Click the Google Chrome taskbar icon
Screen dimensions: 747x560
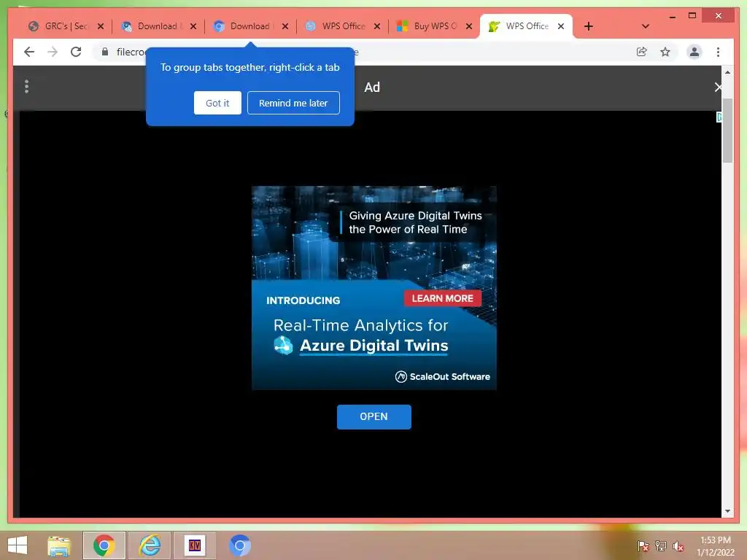(x=104, y=545)
